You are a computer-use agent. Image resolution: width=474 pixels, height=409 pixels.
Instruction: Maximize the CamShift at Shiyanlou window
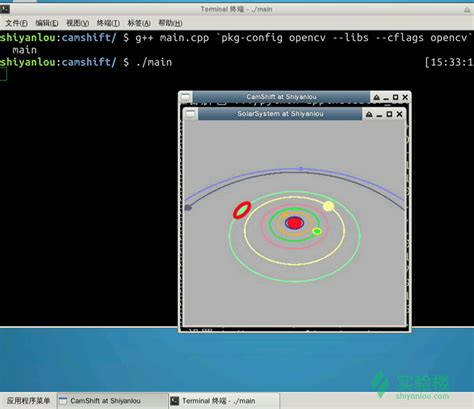point(395,97)
